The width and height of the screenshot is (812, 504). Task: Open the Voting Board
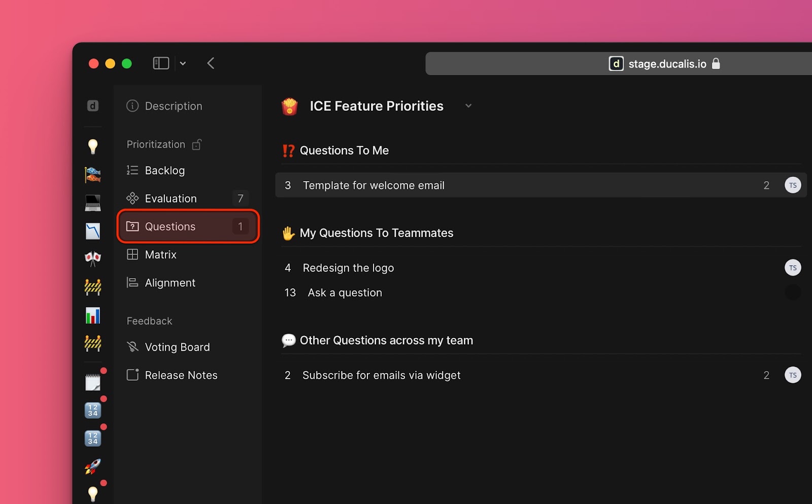177,347
